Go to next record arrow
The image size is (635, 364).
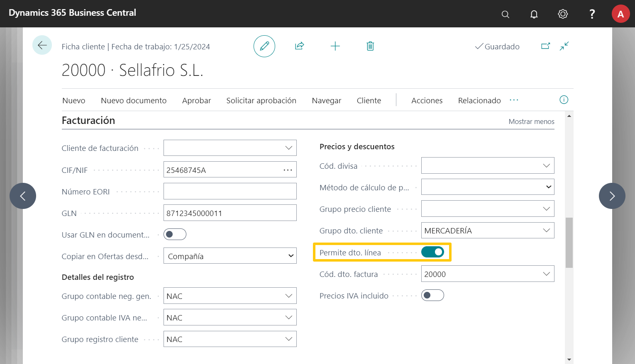(612, 196)
